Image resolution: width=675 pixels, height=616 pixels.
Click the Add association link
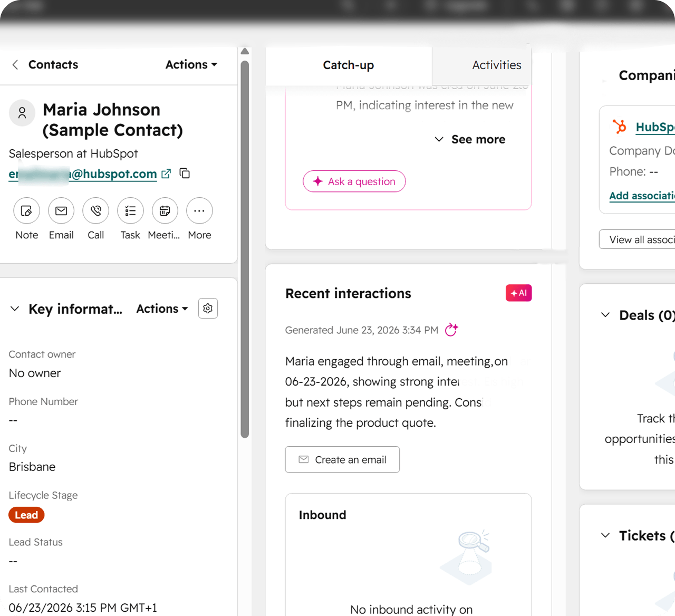[642, 196]
